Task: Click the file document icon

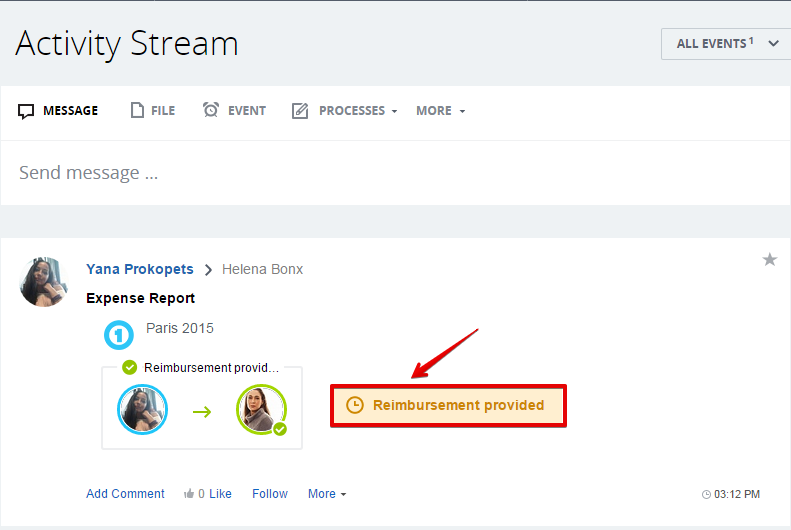Action: point(137,110)
